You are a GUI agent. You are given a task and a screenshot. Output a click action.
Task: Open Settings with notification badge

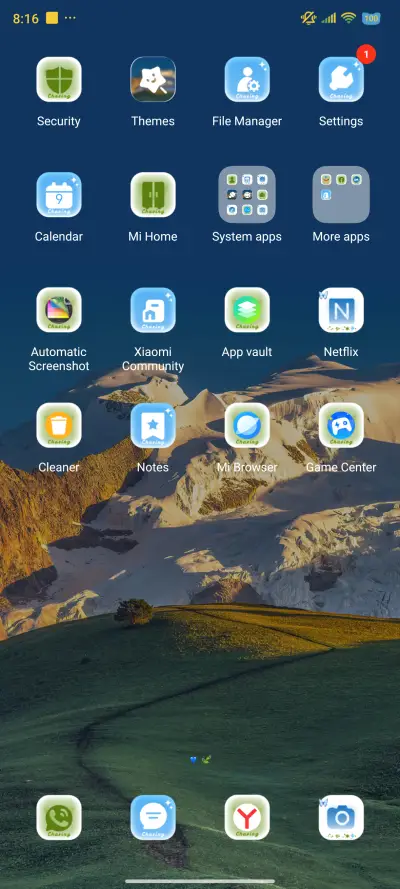click(341, 79)
